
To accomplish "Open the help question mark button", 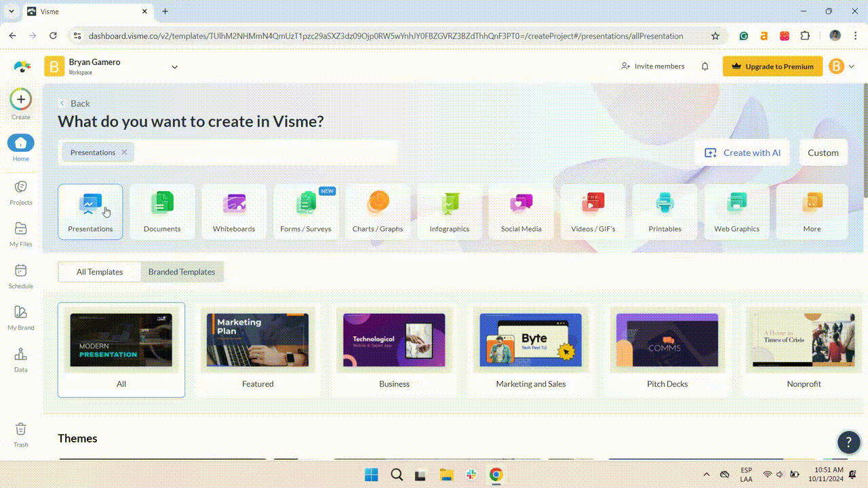I will click(848, 442).
